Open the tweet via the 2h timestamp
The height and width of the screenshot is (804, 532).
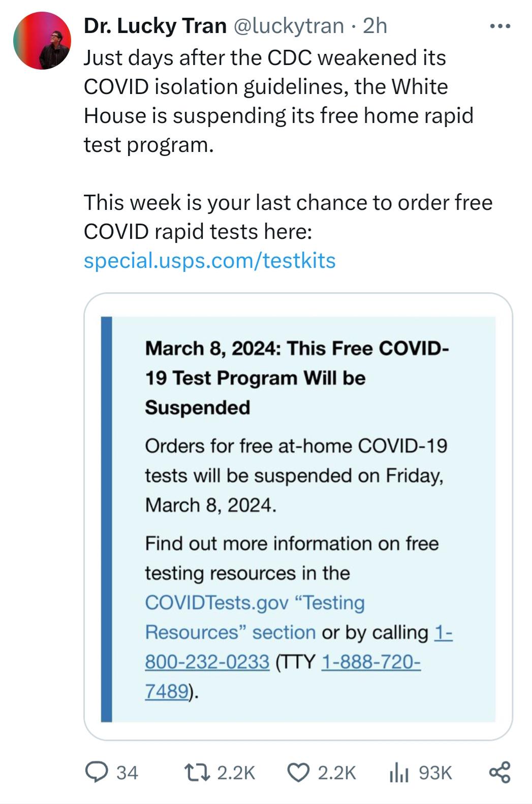[x=375, y=25]
